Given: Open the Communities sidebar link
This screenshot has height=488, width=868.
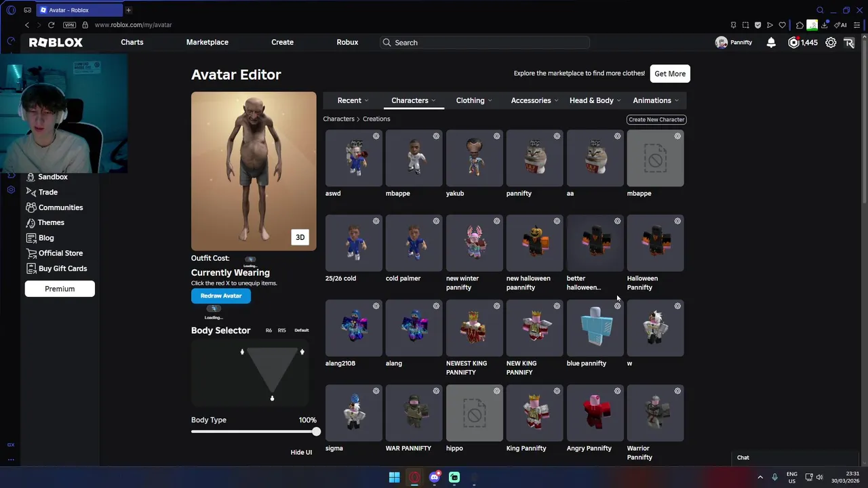Looking at the screenshot, I should [54, 207].
